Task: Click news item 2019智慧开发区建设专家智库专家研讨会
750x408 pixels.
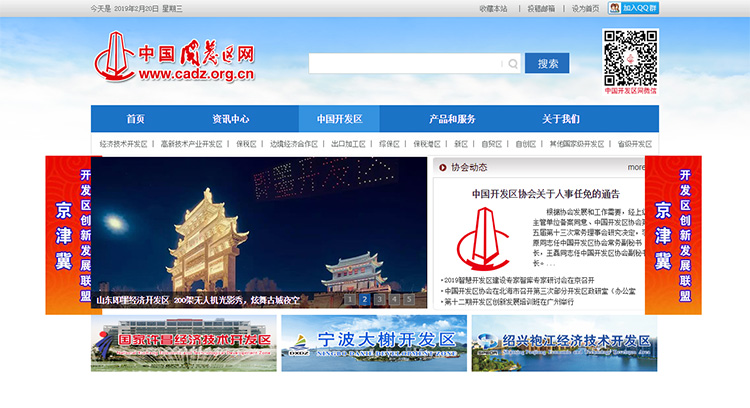Action: tap(518, 280)
